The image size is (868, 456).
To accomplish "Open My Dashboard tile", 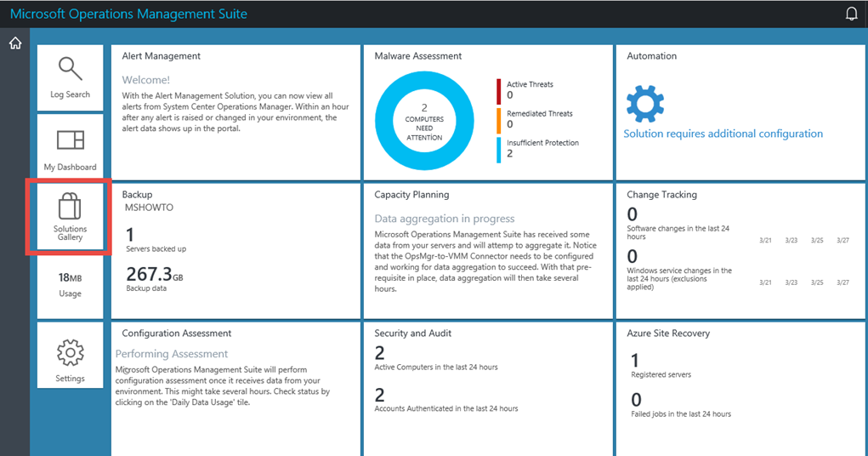I will (71, 147).
